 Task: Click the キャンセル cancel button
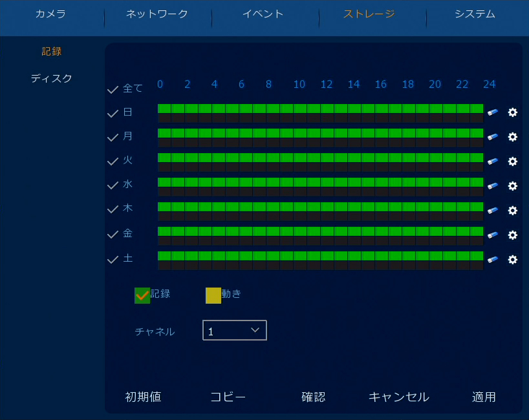(399, 397)
